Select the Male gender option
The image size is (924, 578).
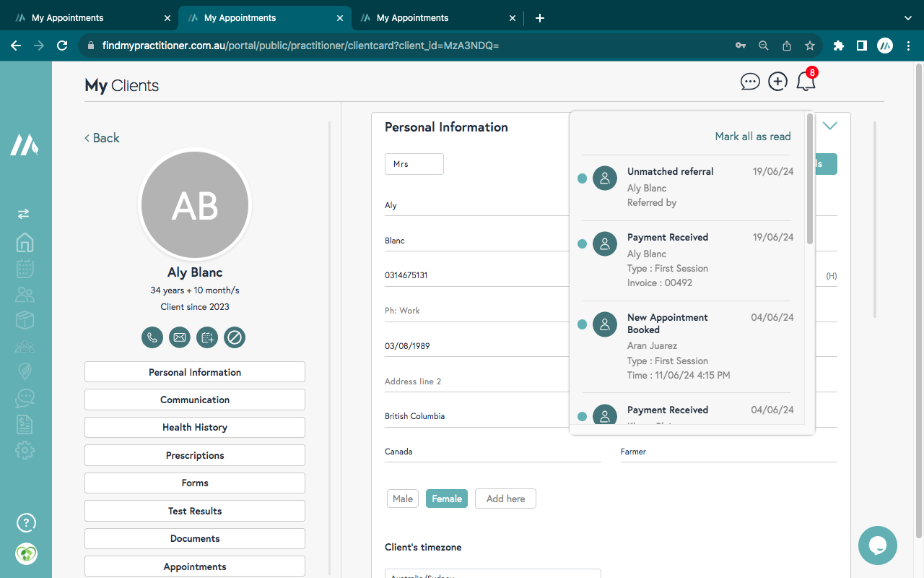click(403, 499)
